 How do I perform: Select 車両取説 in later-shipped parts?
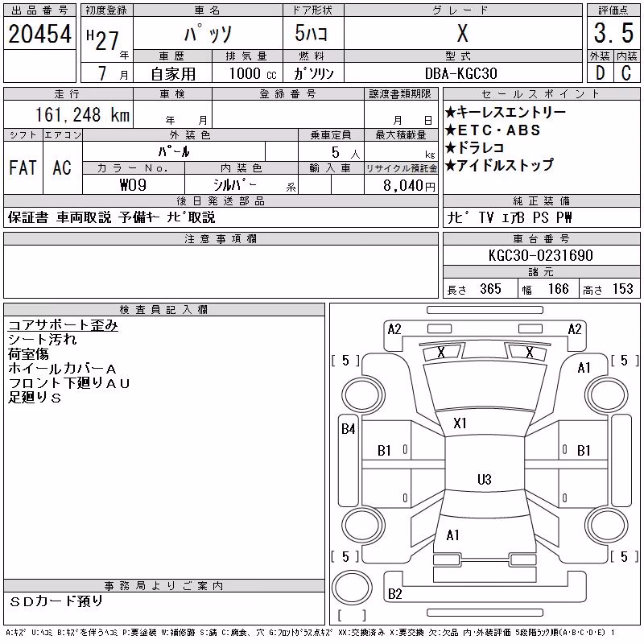(84, 217)
